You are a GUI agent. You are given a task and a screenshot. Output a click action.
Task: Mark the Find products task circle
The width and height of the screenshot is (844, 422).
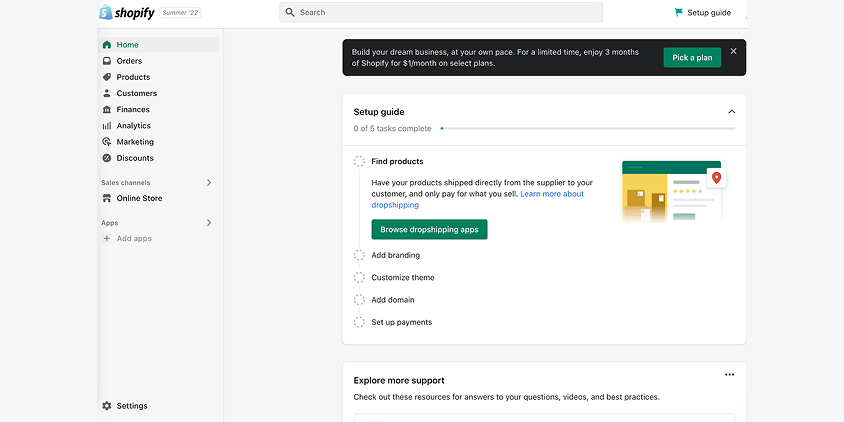359,161
